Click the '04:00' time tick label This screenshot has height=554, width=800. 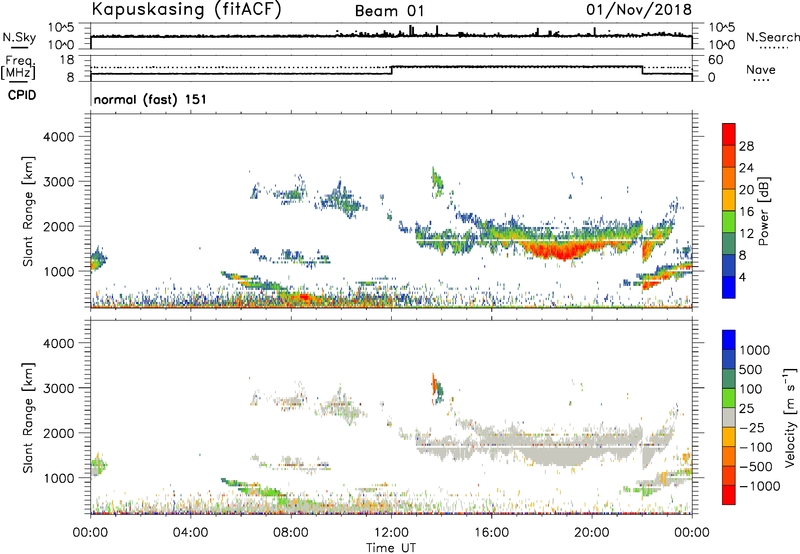pyautogui.click(x=190, y=533)
